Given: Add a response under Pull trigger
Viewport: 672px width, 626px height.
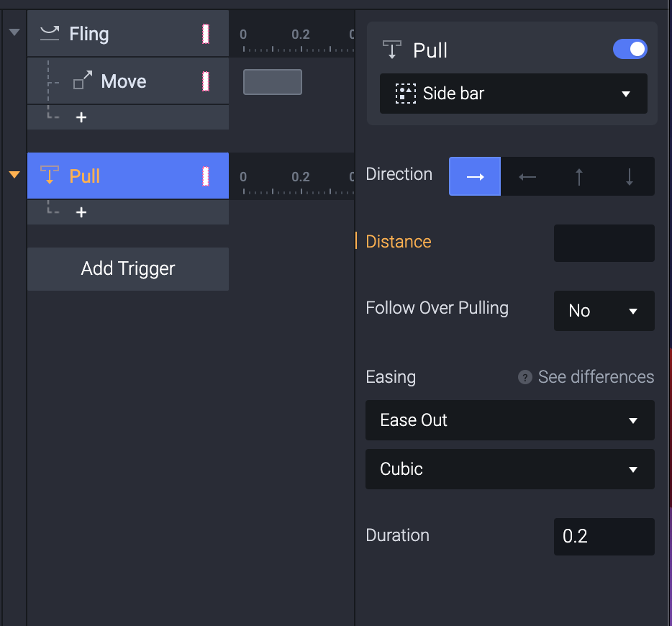Looking at the screenshot, I should (81, 212).
